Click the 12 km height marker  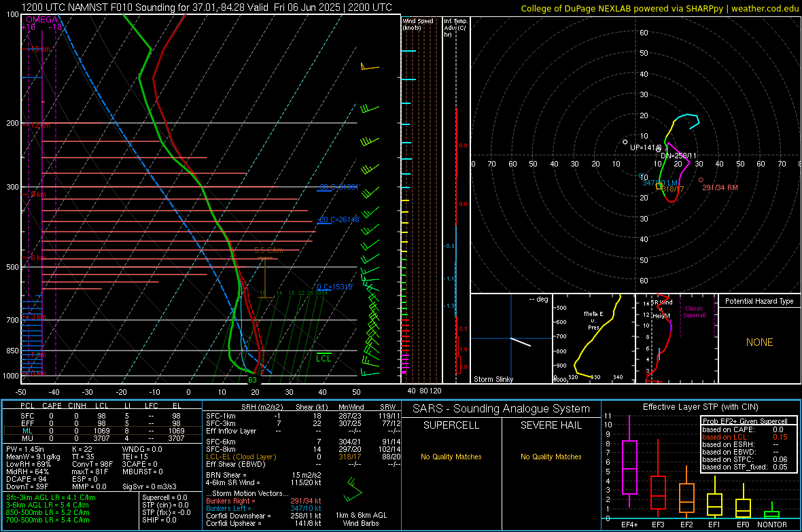click(x=39, y=125)
